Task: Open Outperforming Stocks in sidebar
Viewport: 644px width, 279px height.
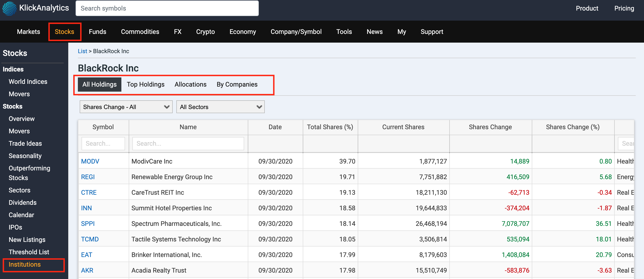Action: [30, 173]
